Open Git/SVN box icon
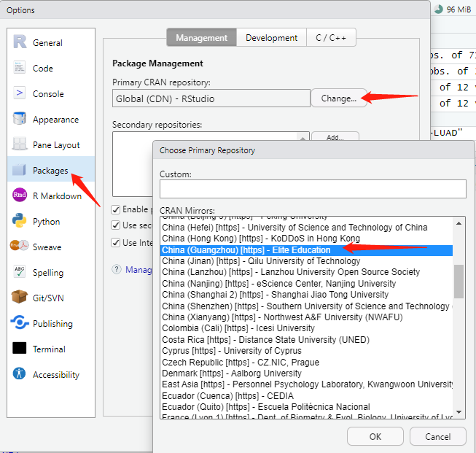Viewport: 476px width, 453px height. tap(19, 297)
